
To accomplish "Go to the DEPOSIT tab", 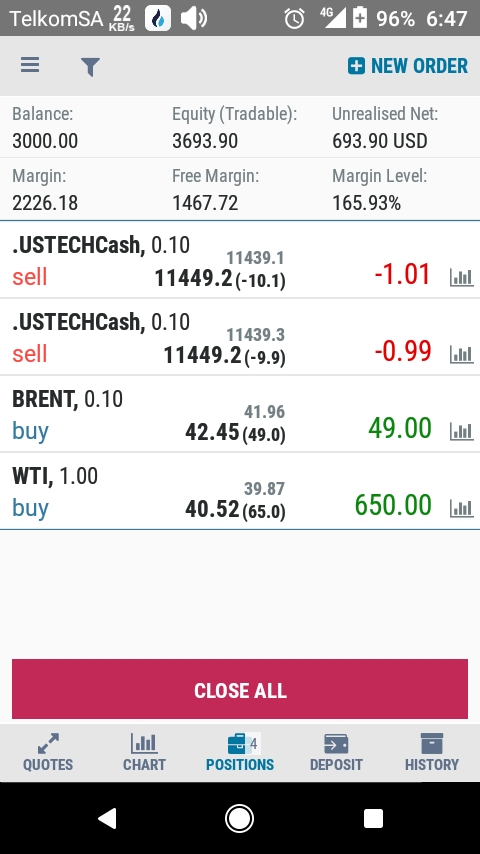I will tap(336, 752).
